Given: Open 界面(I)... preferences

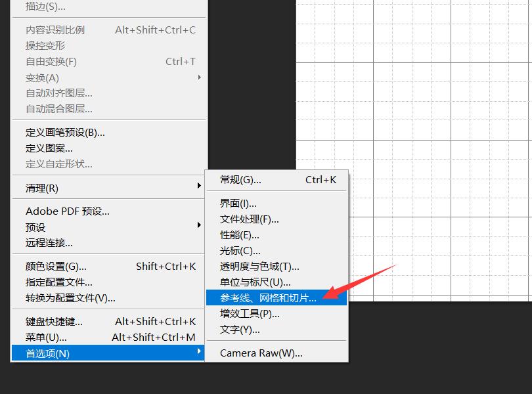Looking at the screenshot, I should coord(277,204).
